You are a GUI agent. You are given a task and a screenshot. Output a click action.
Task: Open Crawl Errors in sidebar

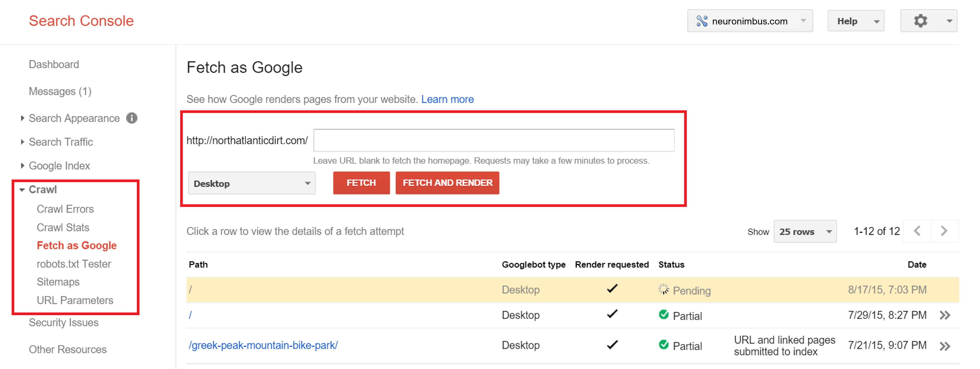click(65, 209)
